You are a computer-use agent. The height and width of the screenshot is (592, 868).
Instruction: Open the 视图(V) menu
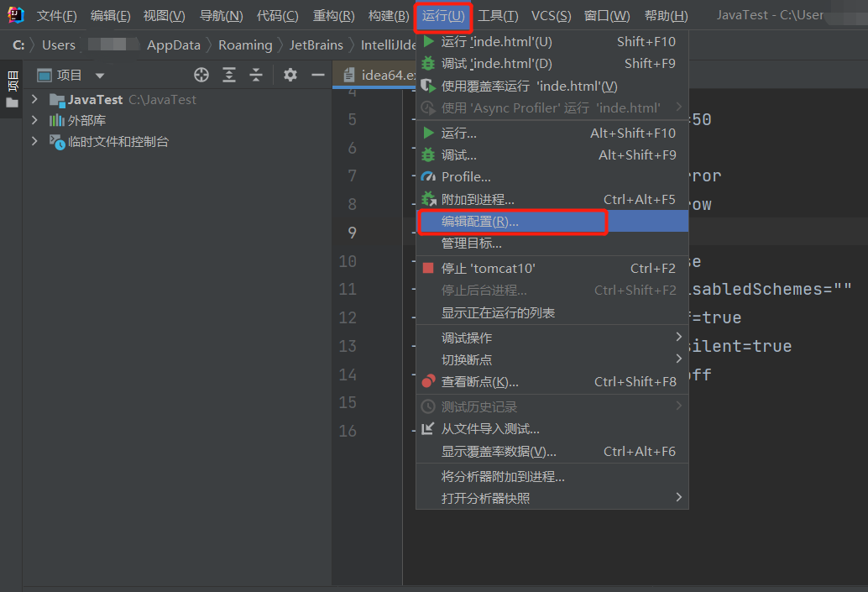[x=164, y=15]
